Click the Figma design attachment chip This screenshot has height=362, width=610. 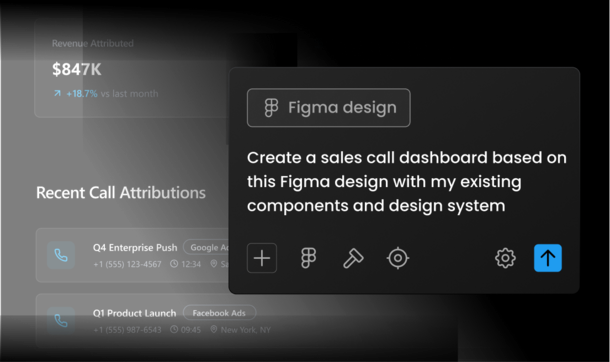(x=329, y=108)
